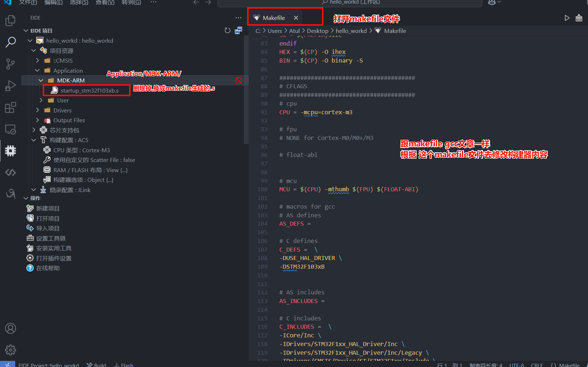Image resolution: width=588 pixels, height=367 pixels.
Task: Open RAM / FLASH 布局 : View item
Action: [x=90, y=170]
